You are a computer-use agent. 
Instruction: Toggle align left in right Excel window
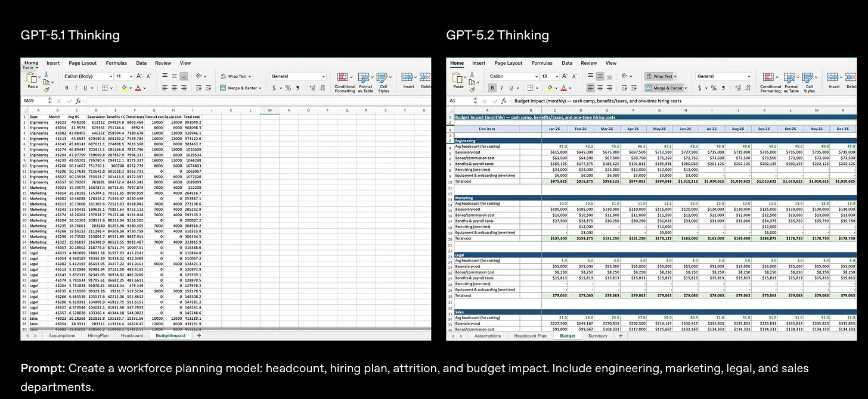point(590,88)
